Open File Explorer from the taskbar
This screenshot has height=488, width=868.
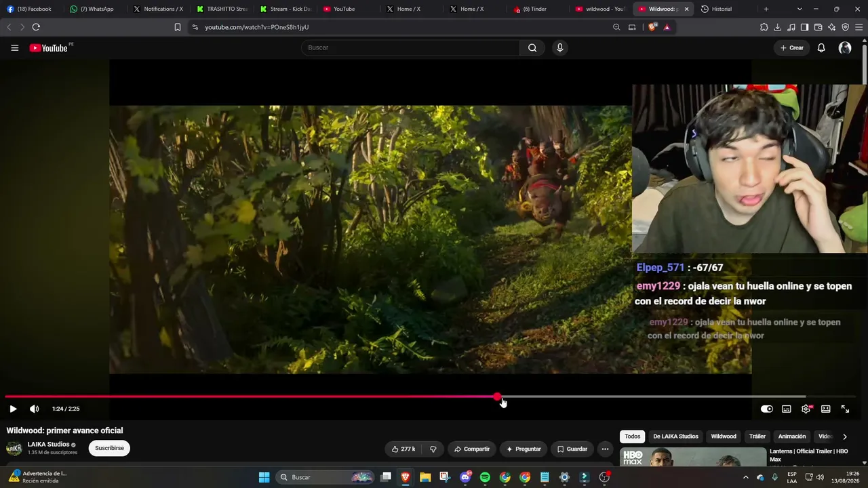click(425, 477)
